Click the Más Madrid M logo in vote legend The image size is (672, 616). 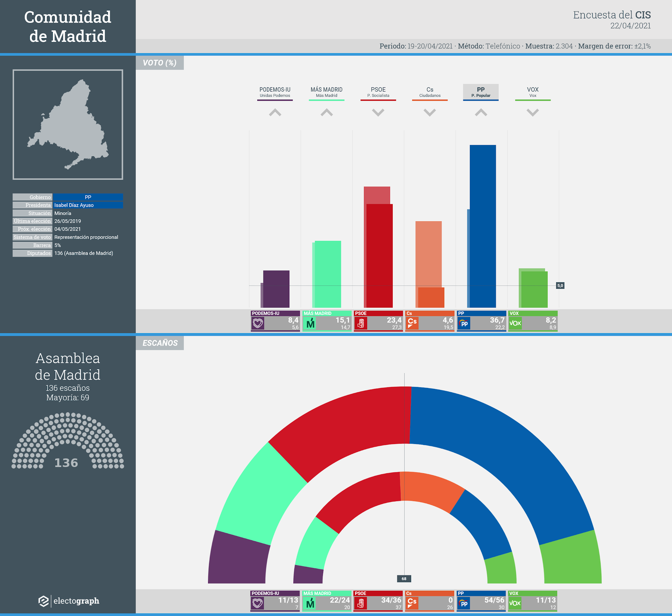point(310,323)
